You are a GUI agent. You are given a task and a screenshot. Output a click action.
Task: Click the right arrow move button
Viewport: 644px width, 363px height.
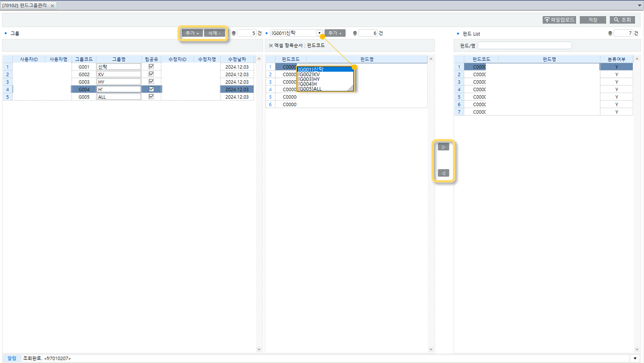[x=443, y=147]
